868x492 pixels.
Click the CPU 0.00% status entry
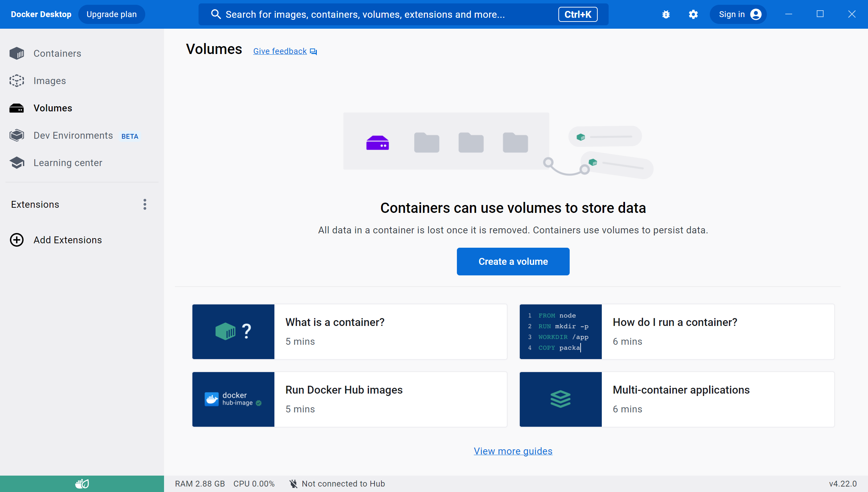pos(254,484)
